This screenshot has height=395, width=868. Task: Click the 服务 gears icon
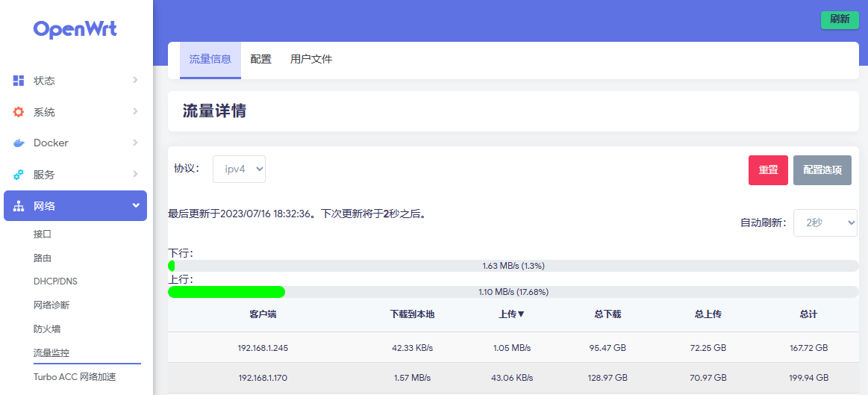19,175
